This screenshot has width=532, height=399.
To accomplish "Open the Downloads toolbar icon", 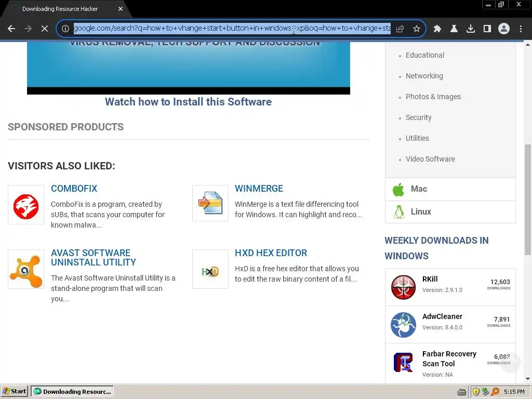I will (471, 29).
